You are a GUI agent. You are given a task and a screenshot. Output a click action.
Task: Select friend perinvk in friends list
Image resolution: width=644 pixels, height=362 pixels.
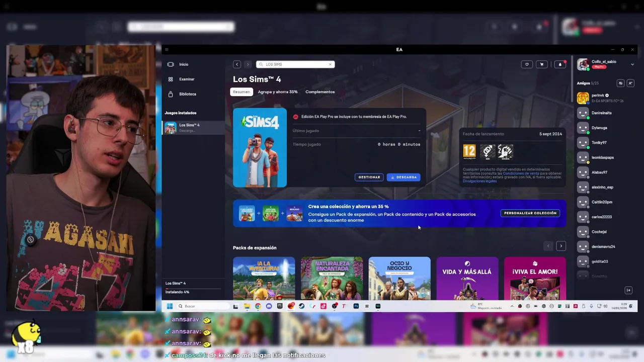point(605,98)
